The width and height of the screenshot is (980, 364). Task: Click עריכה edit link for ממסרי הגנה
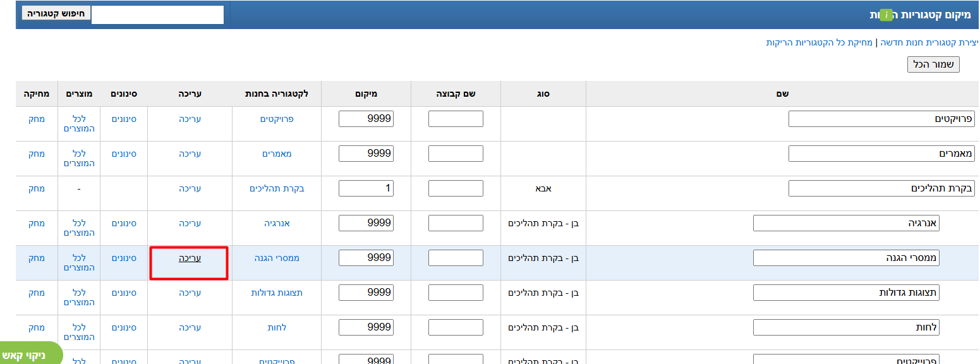pos(190,258)
